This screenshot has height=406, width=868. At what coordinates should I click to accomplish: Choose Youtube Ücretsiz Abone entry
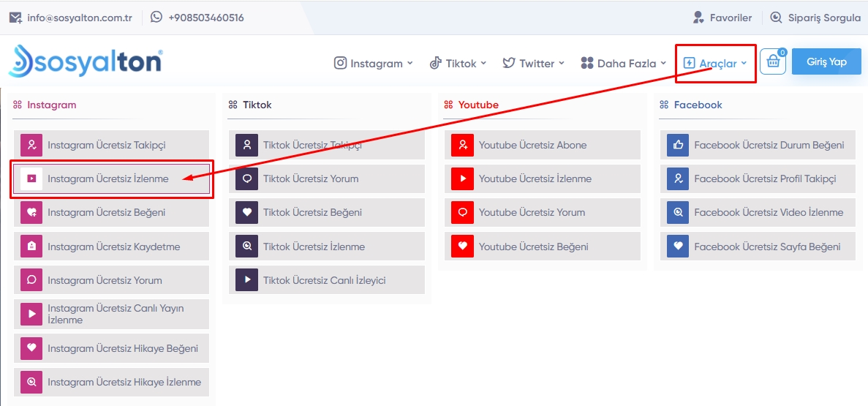click(543, 145)
